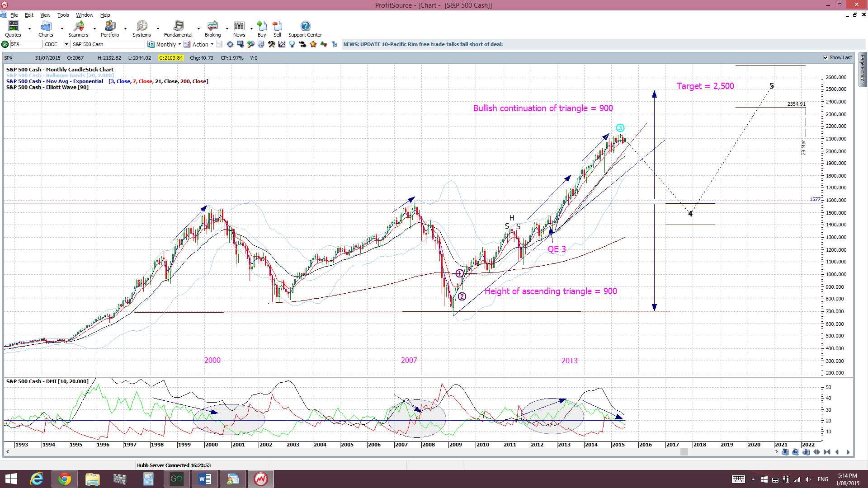Expand the Charts dropdown arrow
868x488 pixels.
pos(62,29)
